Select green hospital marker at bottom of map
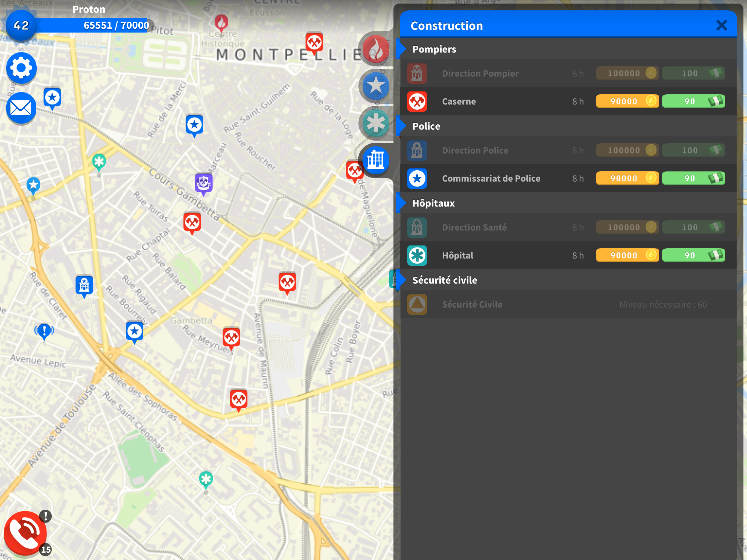Viewport: 747px width, 560px height. [x=206, y=480]
